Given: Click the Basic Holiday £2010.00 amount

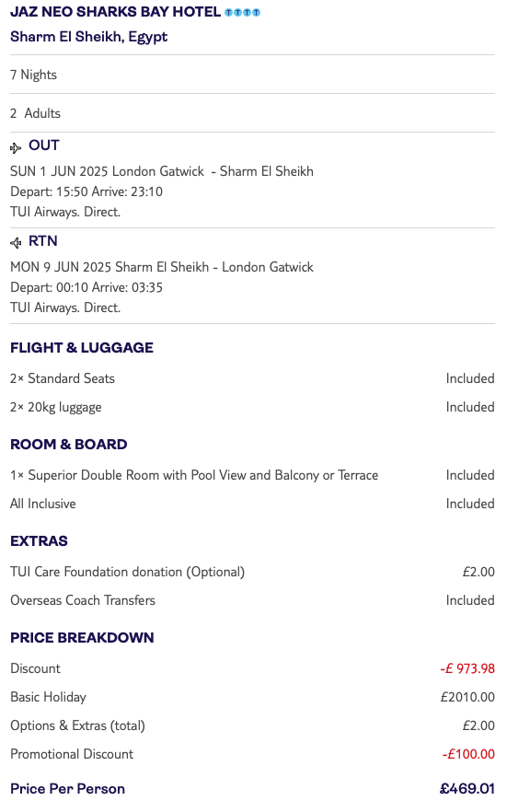Looking at the screenshot, I should [467, 697].
